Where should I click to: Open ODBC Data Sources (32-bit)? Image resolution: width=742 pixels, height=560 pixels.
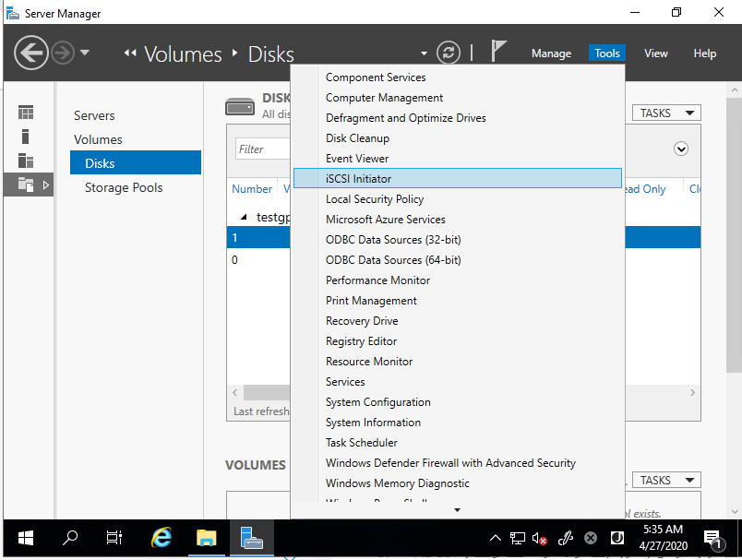coord(458,240)
